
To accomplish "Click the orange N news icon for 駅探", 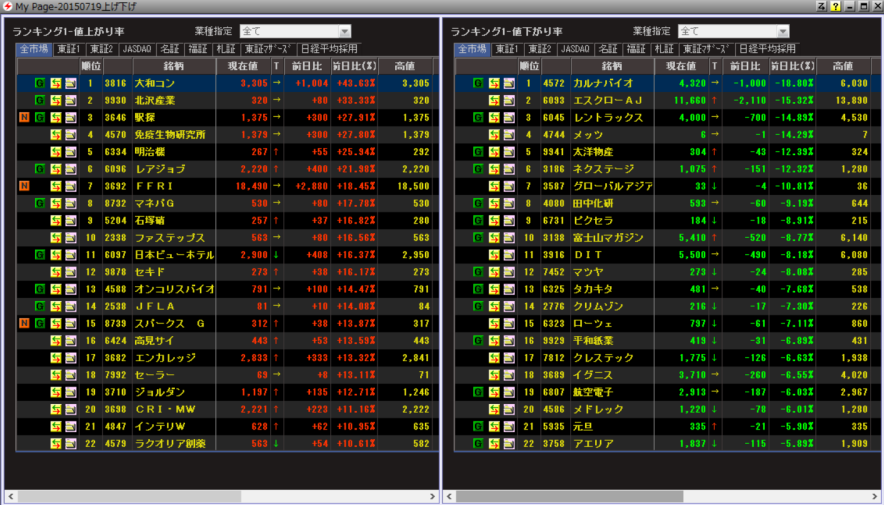I will (24, 117).
